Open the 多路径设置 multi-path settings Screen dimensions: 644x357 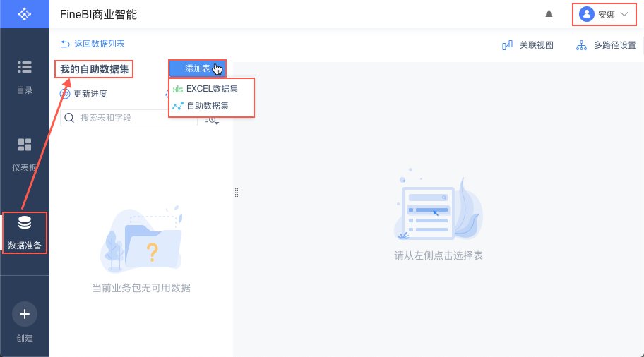point(606,44)
